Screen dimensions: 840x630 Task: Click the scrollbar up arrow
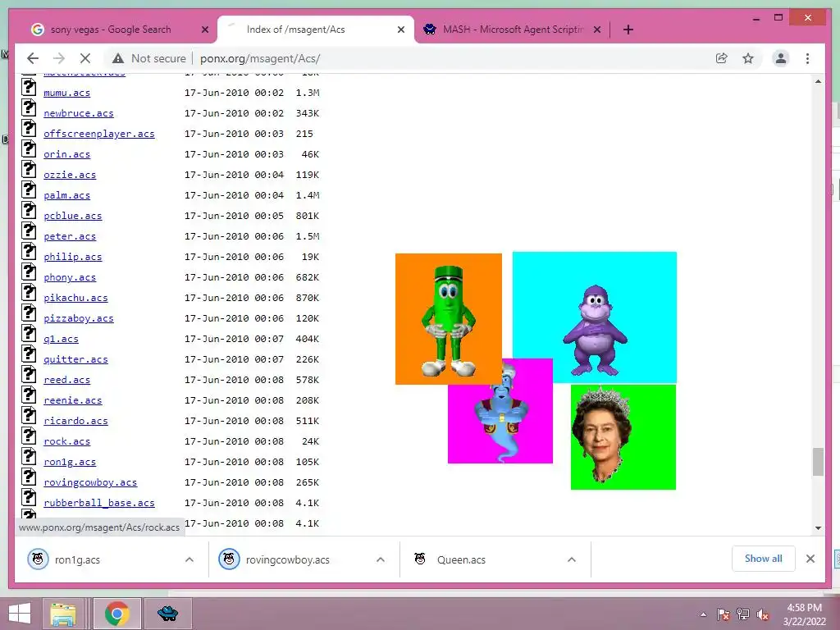click(818, 81)
